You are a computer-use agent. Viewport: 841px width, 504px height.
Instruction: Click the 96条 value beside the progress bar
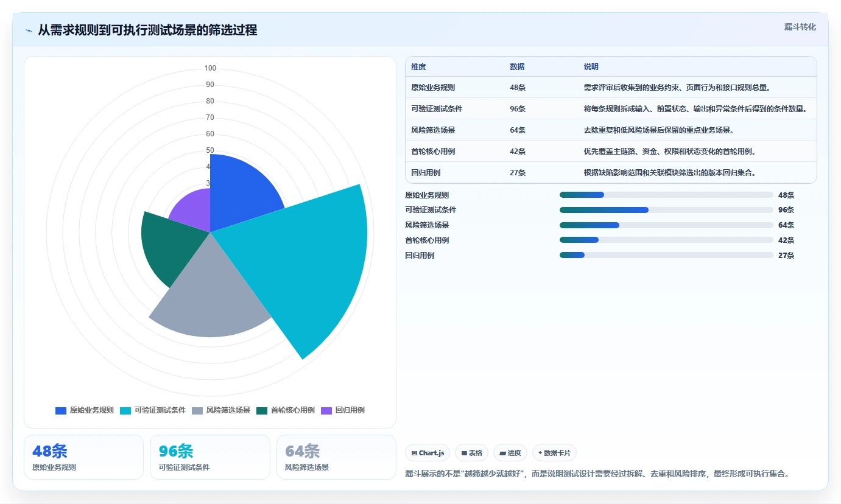pyautogui.click(x=786, y=210)
